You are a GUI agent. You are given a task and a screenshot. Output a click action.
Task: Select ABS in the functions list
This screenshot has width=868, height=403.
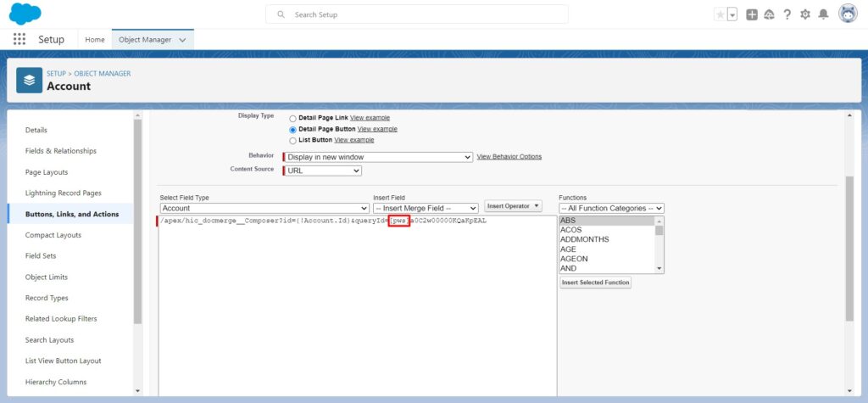tap(607, 221)
